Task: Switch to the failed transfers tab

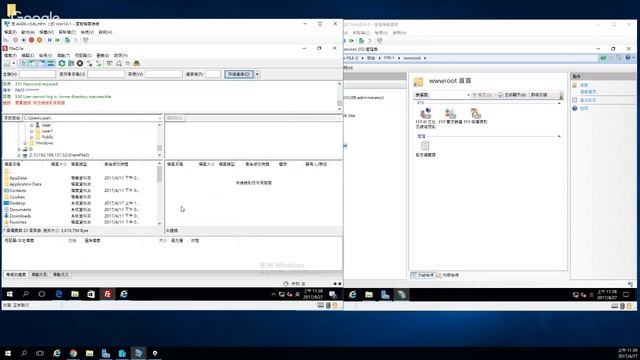Action: pyautogui.click(x=40, y=275)
